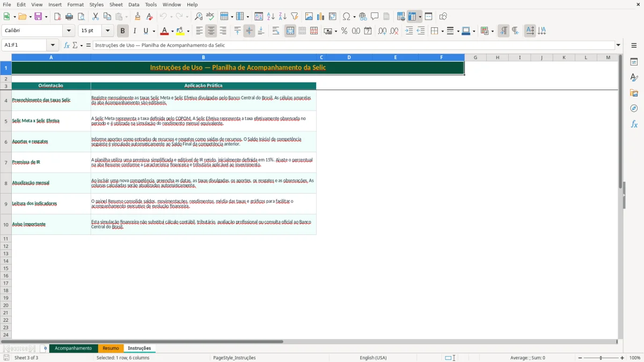Screen dimensions: 644x362
Task: Toggle Bold formatting button
Action: coord(123,31)
